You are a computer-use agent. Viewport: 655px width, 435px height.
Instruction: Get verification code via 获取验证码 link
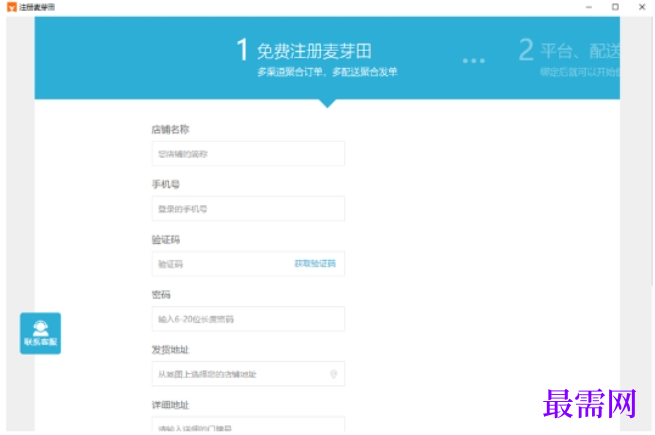tap(315, 263)
